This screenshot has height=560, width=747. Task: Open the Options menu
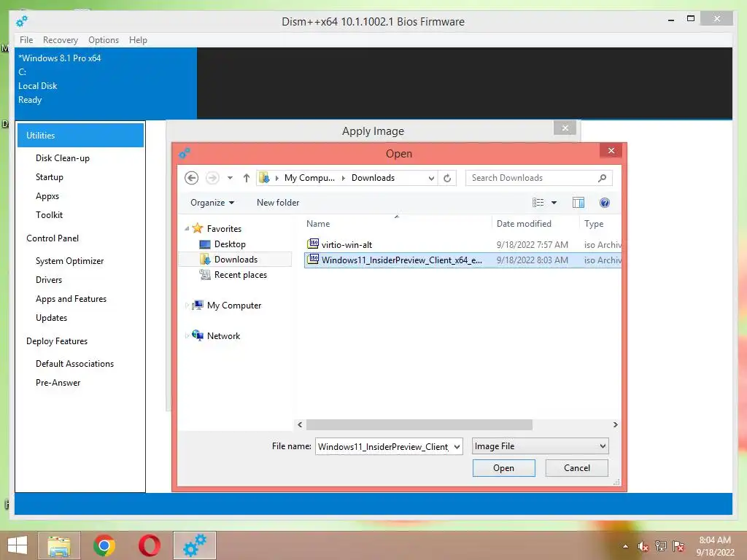click(x=104, y=40)
